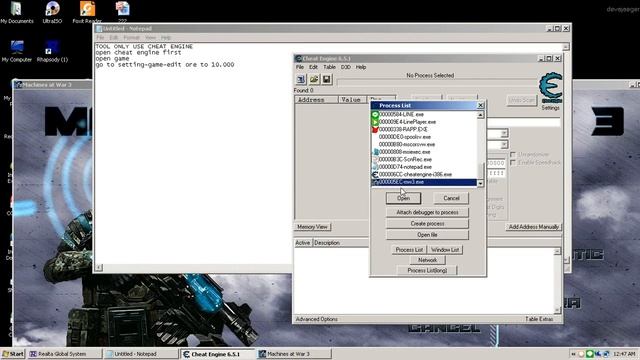Click Open button in Process List dialog

tap(403, 198)
